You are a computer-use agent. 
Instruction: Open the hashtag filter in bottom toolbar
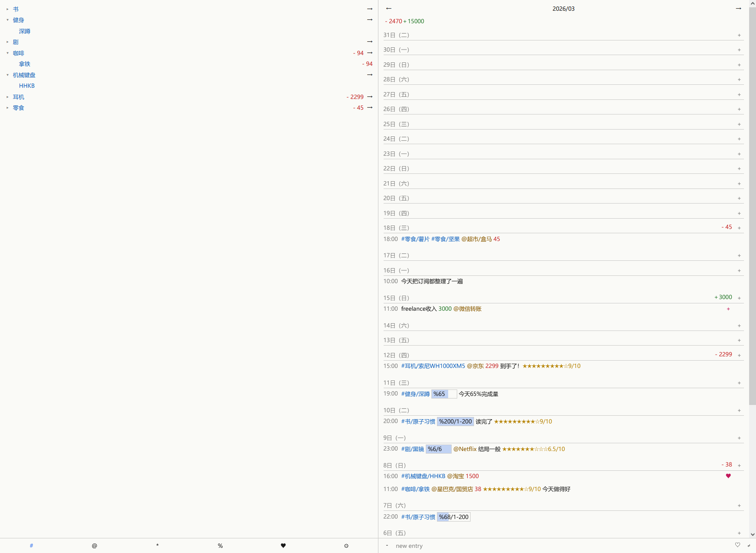point(31,546)
